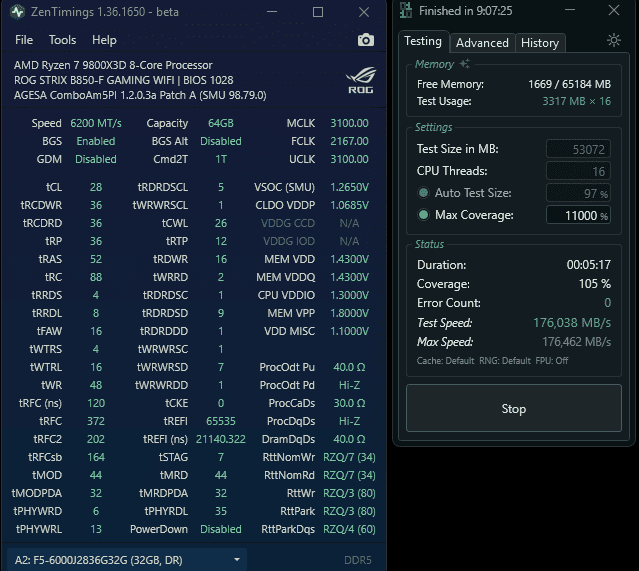Toggle theme with the sun icon
This screenshot has width=639, height=571.
click(614, 40)
